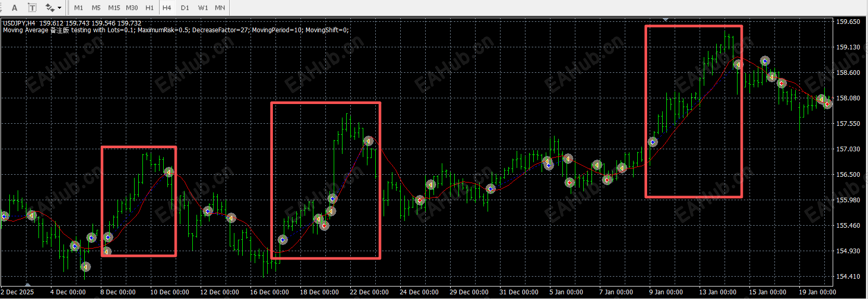Toggle the active H4 timeframe button
This screenshot has width=868, height=299.
click(x=167, y=8)
